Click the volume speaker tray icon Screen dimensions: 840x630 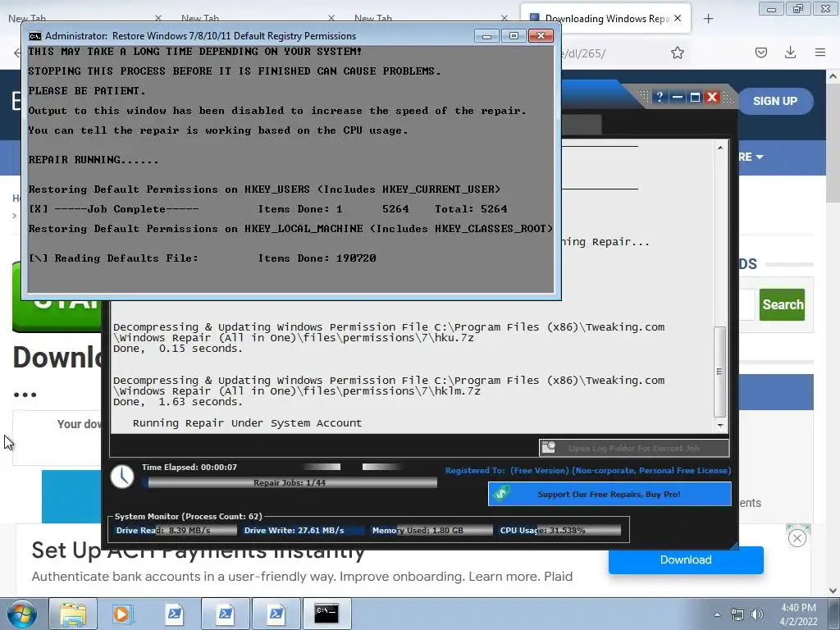pos(757,614)
